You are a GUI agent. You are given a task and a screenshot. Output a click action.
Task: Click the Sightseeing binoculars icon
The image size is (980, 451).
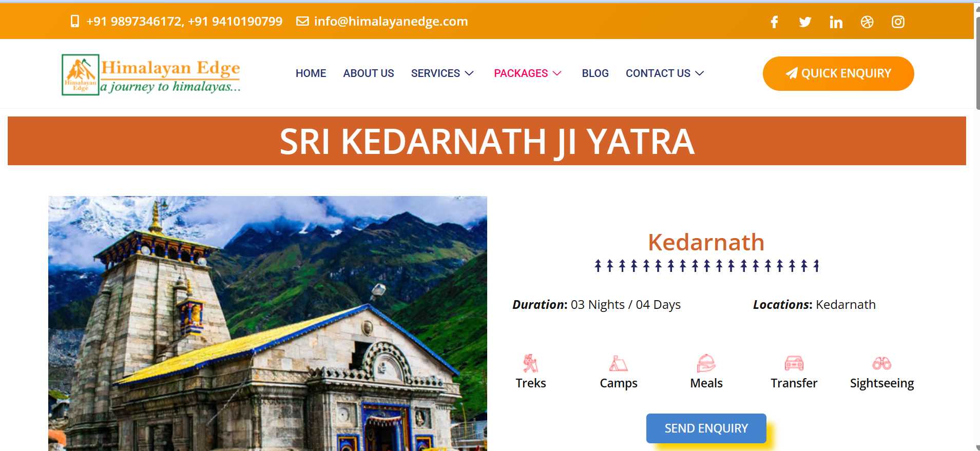(881, 363)
